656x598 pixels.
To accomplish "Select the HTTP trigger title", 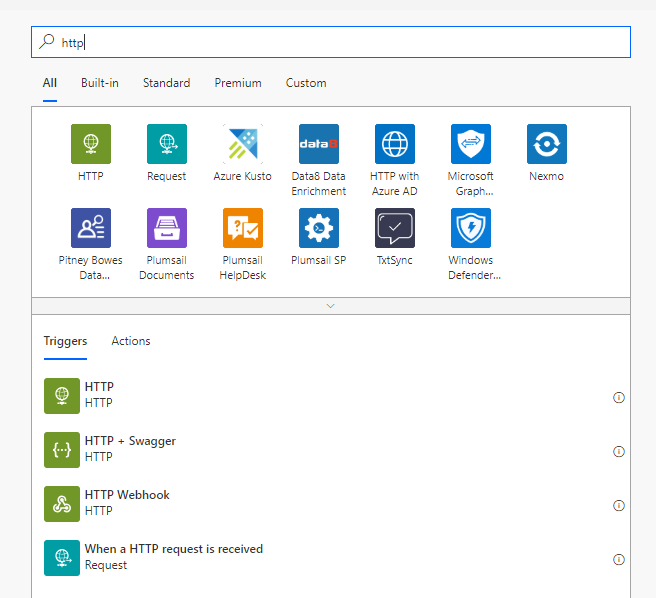I will pos(99,387).
